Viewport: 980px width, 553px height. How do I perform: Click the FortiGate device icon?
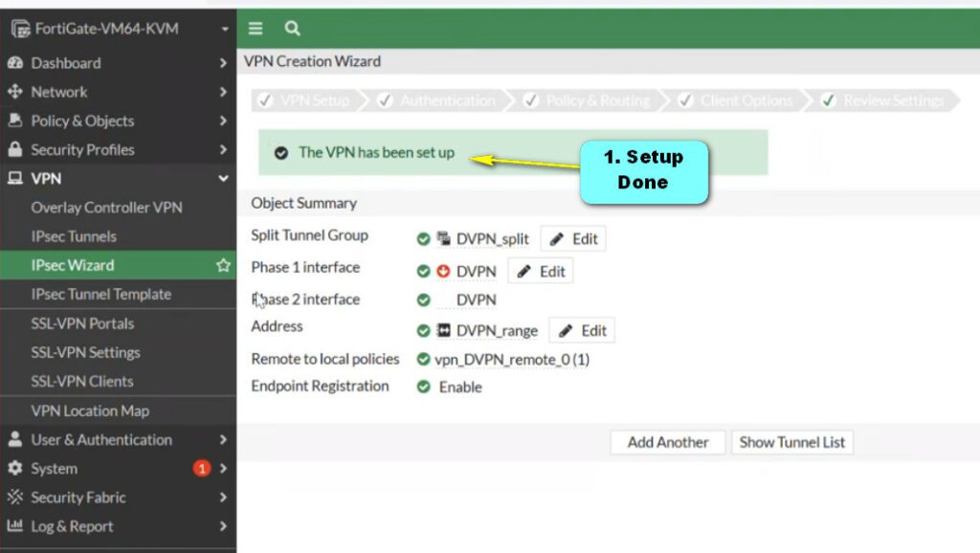[20, 28]
